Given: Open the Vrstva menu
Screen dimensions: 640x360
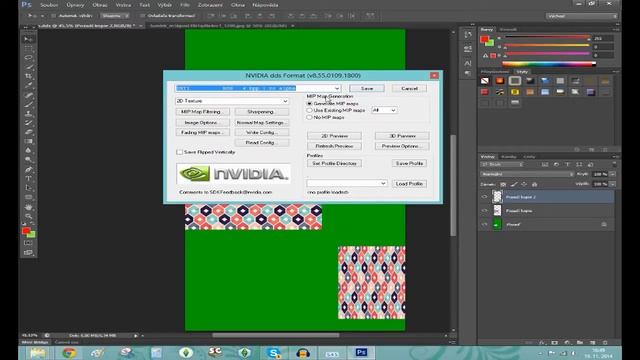Looking at the screenshot, I should (123, 5).
